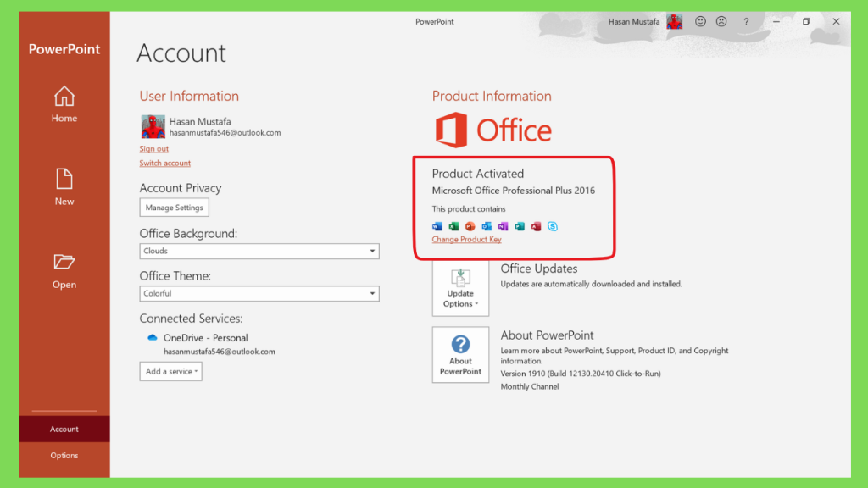
Task: Click the OneNote icon in product contents
Action: [504, 226]
